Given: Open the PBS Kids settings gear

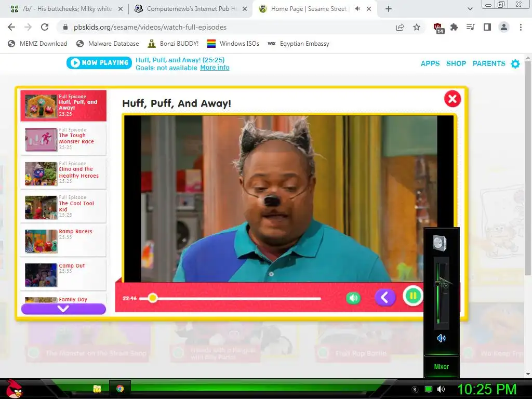Looking at the screenshot, I should tap(515, 63).
